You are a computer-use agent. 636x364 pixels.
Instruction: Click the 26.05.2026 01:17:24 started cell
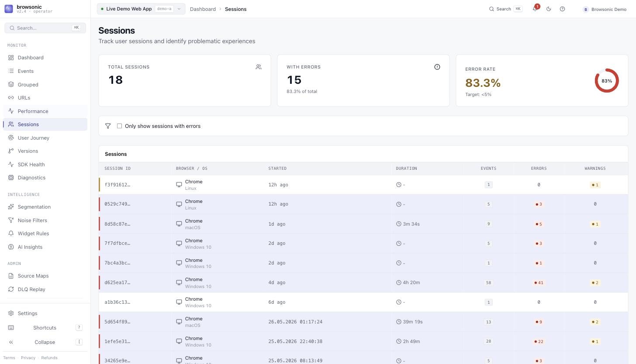(x=295, y=322)
